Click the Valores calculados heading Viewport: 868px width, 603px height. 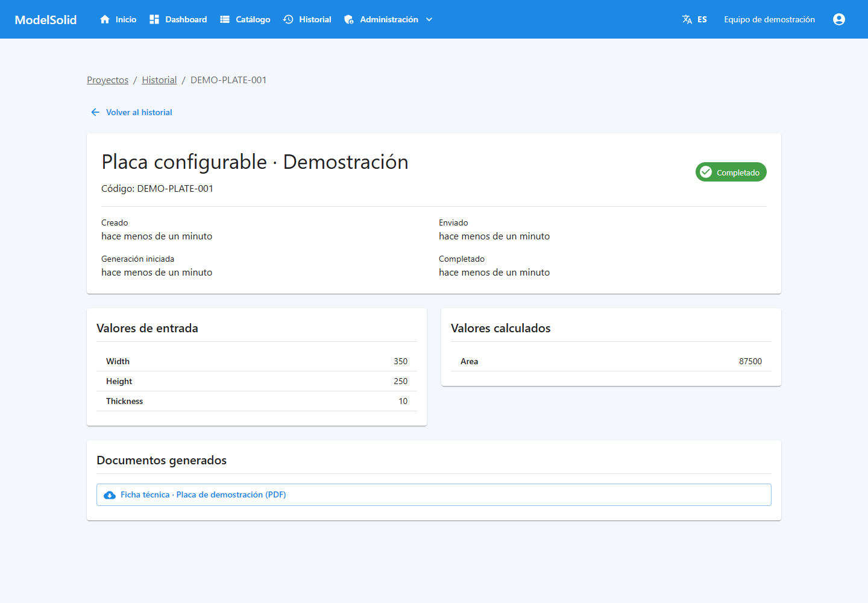[501, 328]
